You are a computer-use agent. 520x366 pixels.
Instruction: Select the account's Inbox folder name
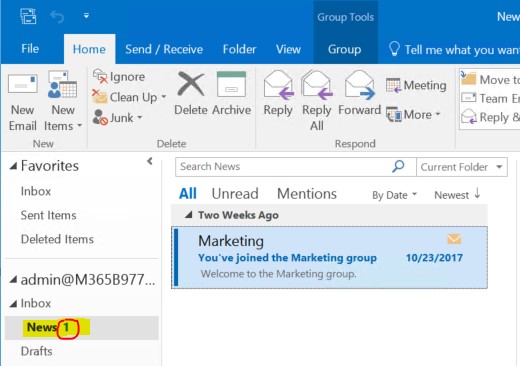[x=36, y=303]
